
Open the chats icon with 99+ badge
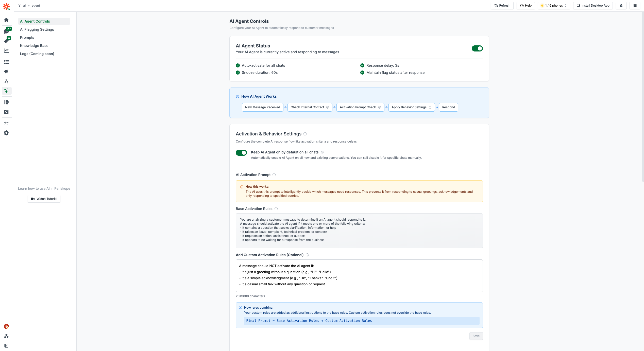(6, 31)
